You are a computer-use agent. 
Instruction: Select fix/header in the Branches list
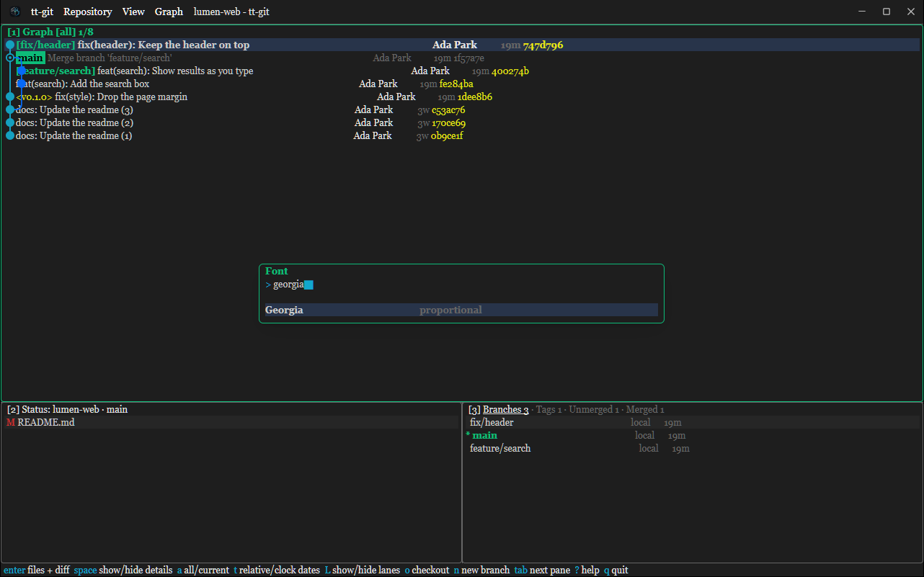(x=692, y=422)
